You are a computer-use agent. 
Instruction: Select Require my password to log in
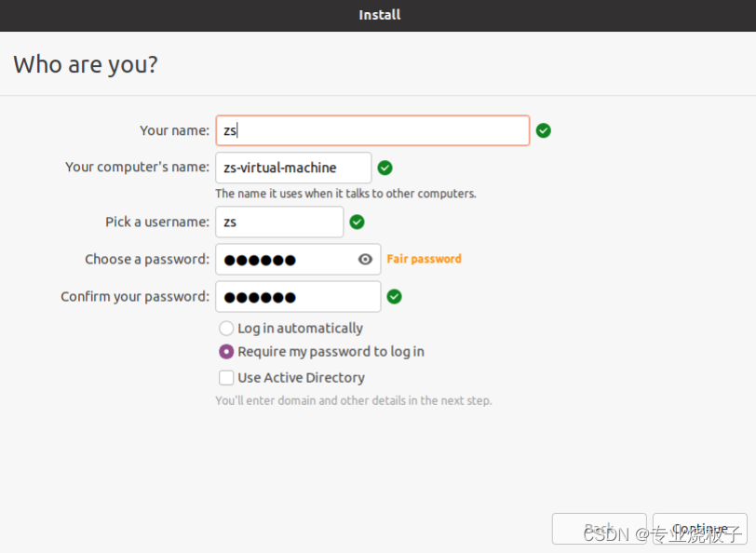(x=226, y=352)
